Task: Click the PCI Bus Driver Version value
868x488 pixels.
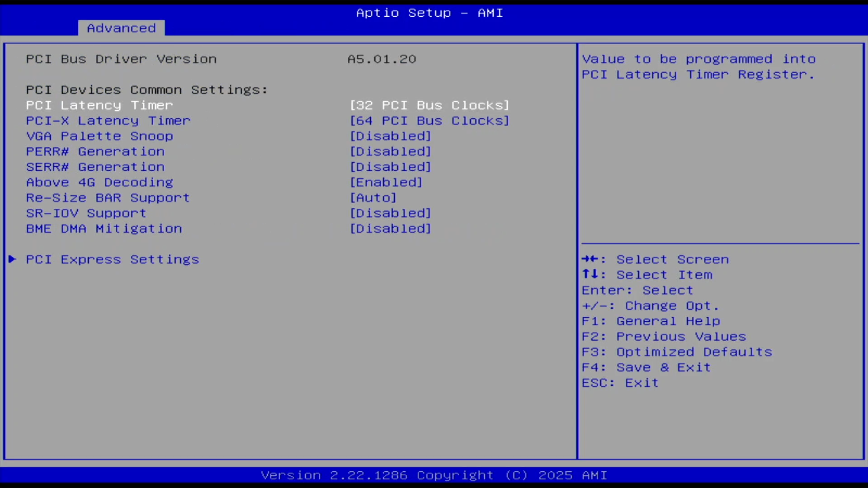Action: (x=382, y=59)
